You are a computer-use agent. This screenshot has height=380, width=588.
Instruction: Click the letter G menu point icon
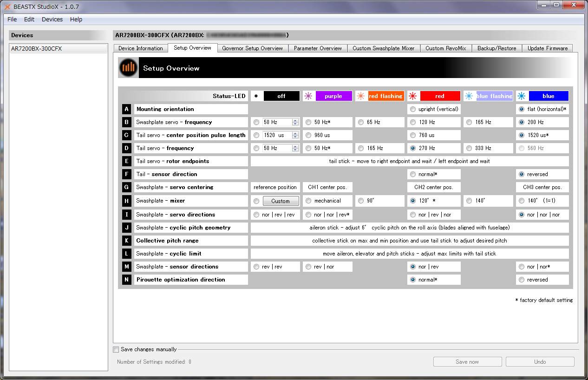[127, 187]
